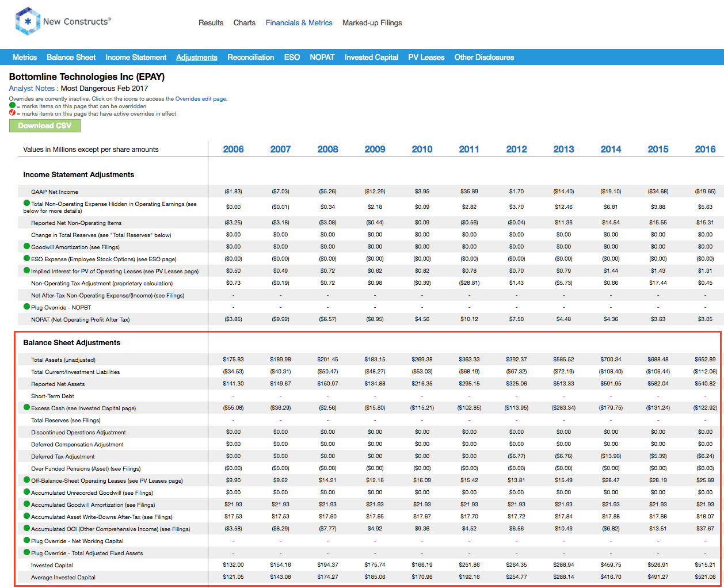The width and height of the screenshot is (724, 588).
Task: Click the 'GAAP Net Income' row label
Action: (x=55, y=192)
